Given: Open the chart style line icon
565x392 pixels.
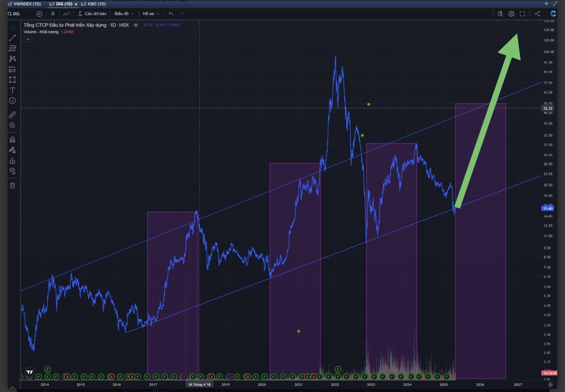Looking at the screenshot, I should click(67, 14).
